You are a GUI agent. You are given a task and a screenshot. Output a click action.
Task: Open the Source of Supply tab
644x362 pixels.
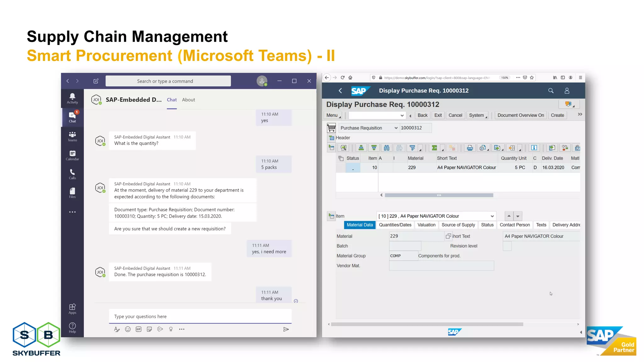[458, 225]
